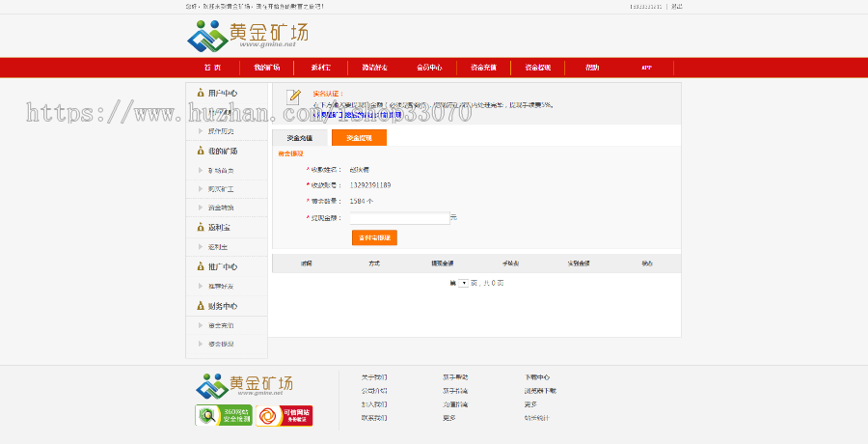This screenshot has width=868, height=444.
Task: Click the 状态 table column header
Action: pos(647,264)
